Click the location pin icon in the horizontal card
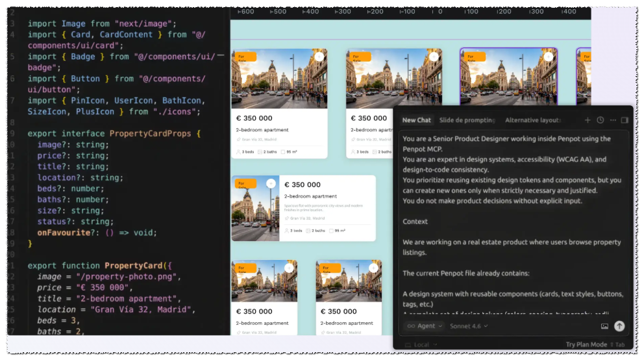Image resolution: width=644 pixels, height=360 pixels. click(x=287, y=218)
